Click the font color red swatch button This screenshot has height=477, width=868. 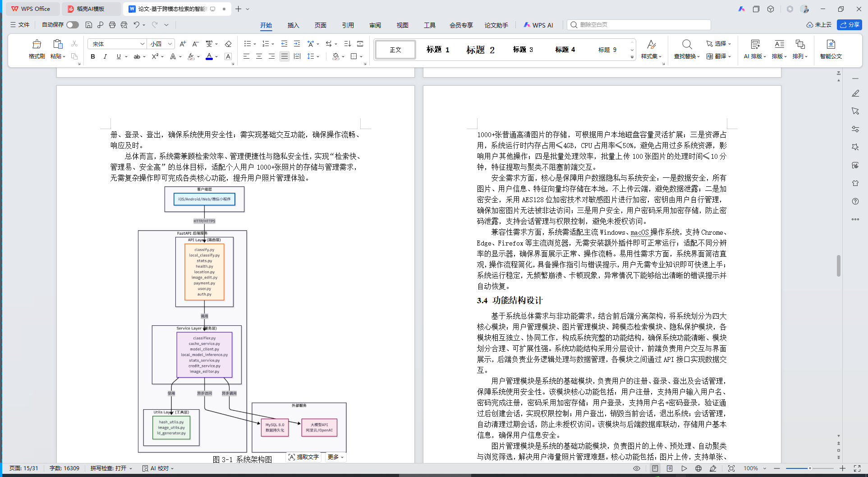click(x=209, y=56)
